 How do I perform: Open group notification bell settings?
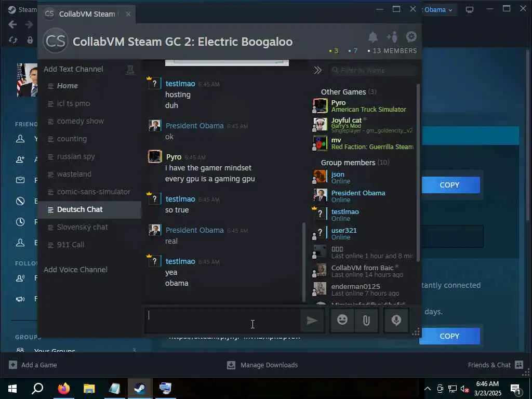pos(373,37)
